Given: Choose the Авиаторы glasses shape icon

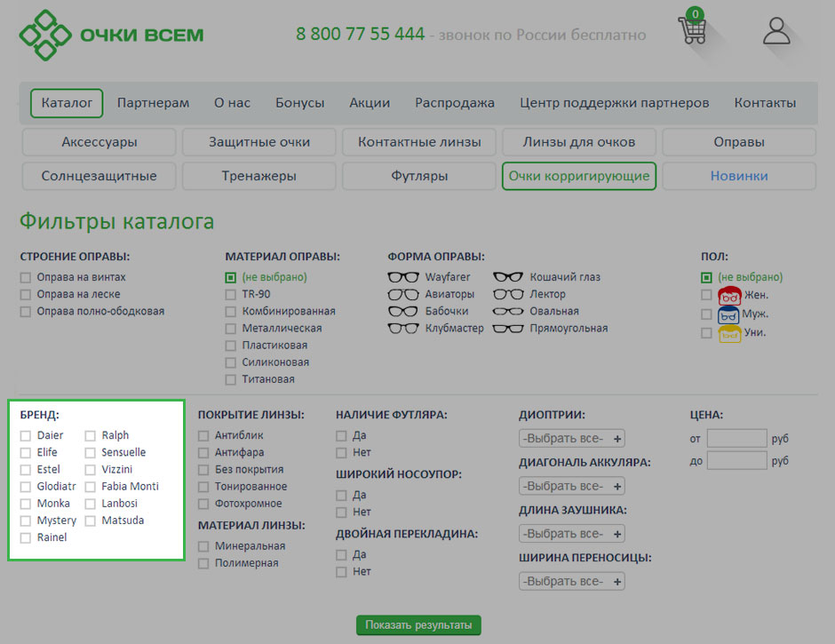Looking at the screenshot, I should point(403,294).
